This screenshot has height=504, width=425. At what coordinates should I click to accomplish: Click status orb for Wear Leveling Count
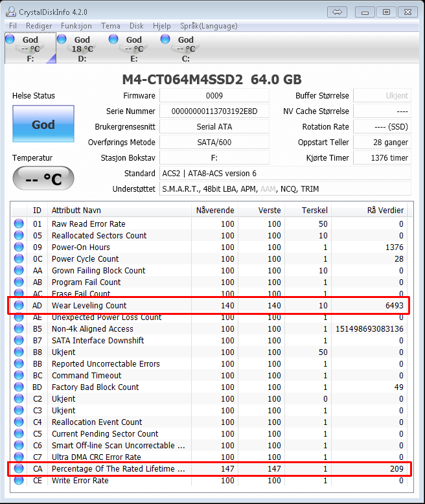[19, 305]
